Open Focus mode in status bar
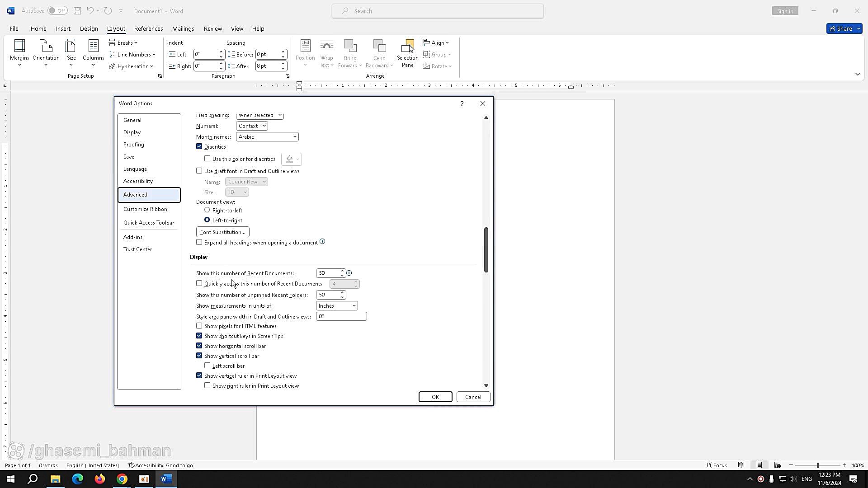Screen dimensions: 868x488 [x=717, y=465]
